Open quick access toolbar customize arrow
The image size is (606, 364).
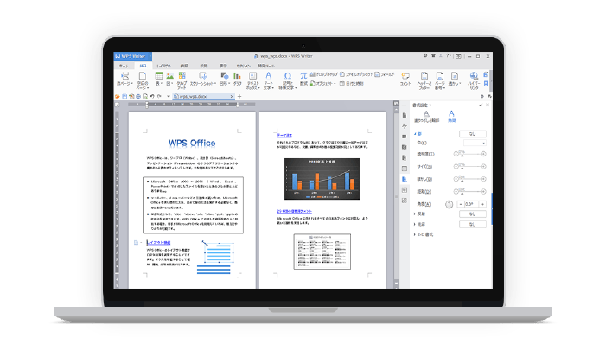click(x=169, y=96)
